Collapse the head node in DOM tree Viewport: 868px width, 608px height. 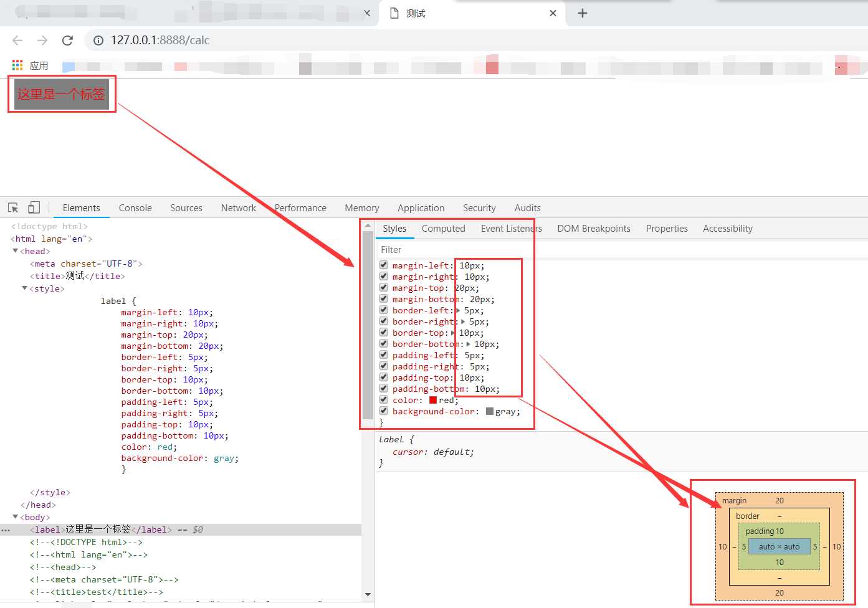[16, 251]
